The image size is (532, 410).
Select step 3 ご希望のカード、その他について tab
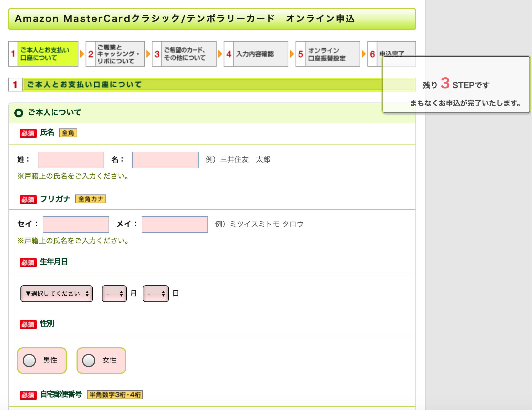coord(184,54)
